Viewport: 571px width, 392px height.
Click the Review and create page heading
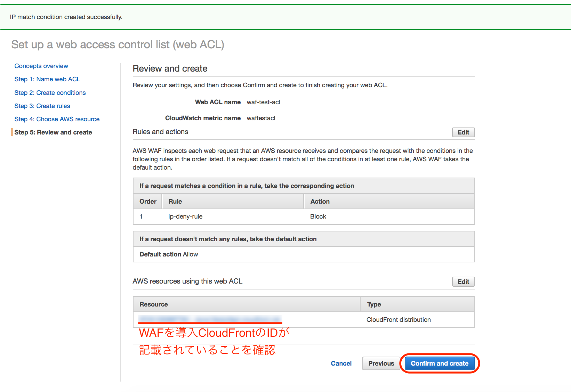[170, 68]
